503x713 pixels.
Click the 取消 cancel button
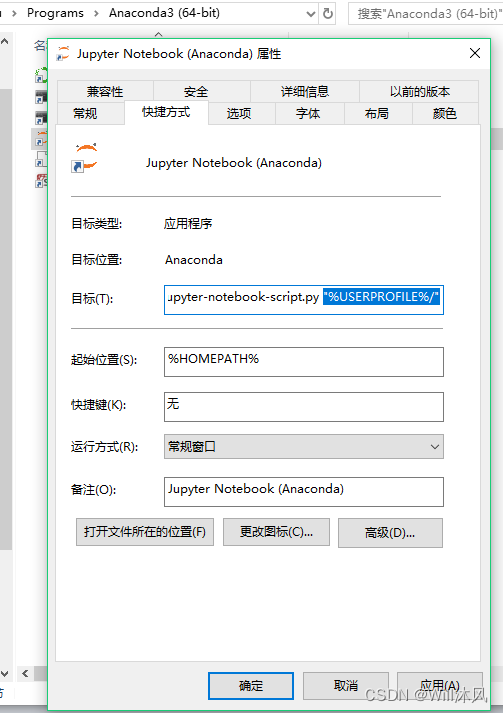(x=346, y=686)
